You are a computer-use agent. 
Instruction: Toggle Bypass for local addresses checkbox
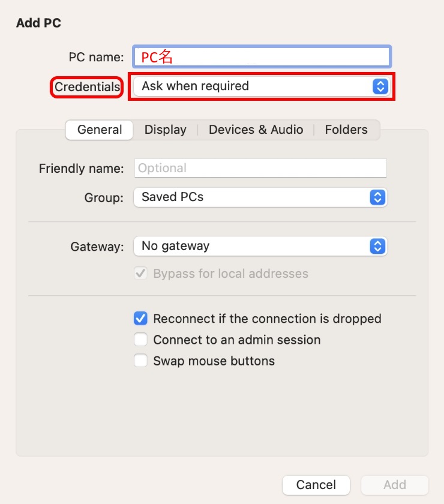[x=140, y=274]
